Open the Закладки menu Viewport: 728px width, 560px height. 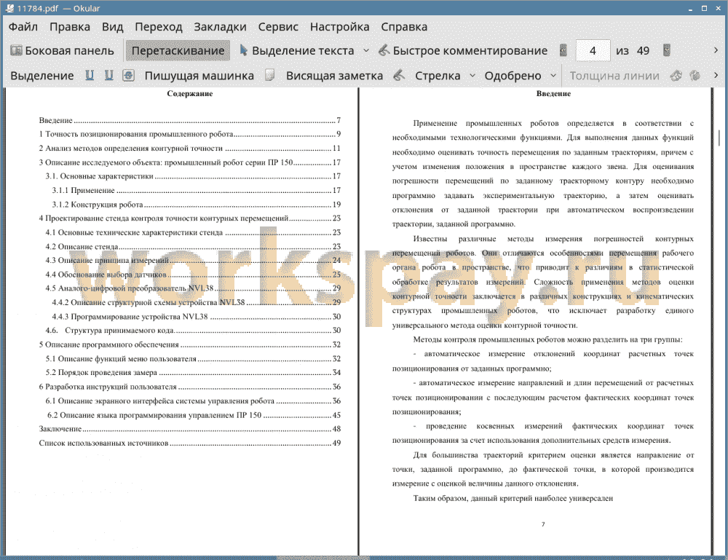pos(220,27)
